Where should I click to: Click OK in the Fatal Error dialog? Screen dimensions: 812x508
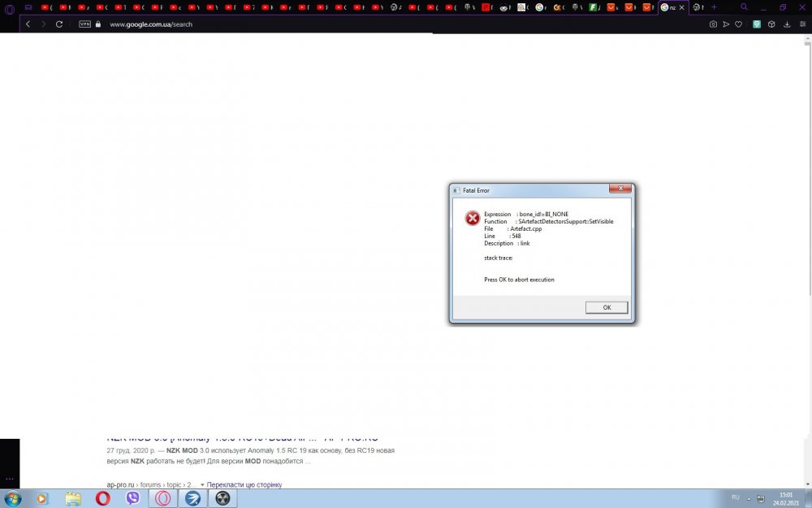pos(607,307)
